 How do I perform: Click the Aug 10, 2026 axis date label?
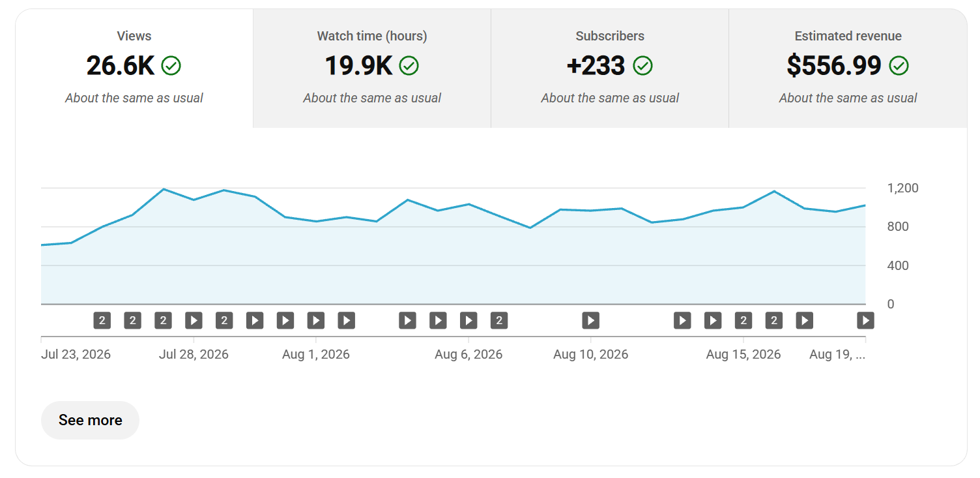point(590,355)
